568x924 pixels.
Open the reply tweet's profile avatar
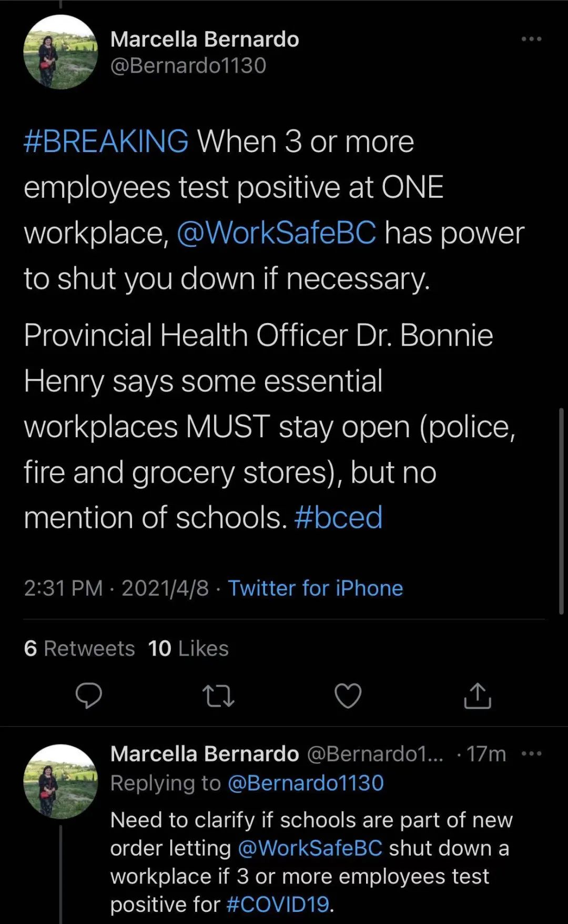(x=60, y=781)
